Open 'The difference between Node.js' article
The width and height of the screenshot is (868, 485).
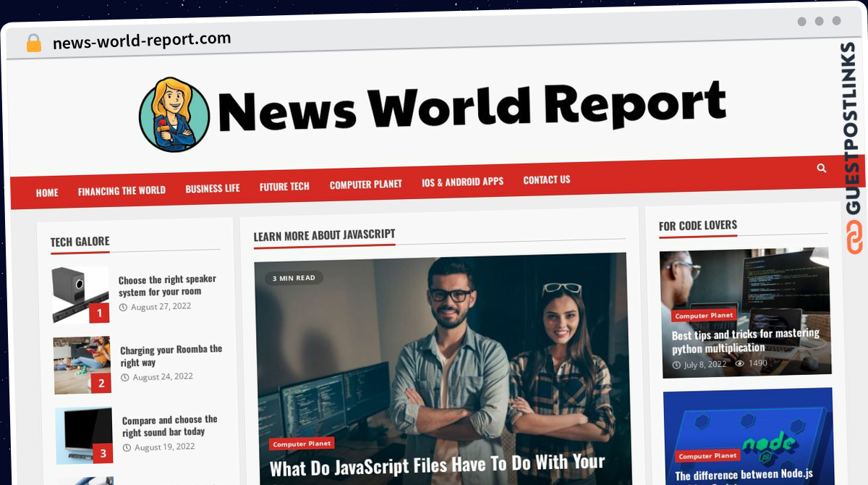coord(744,475)
